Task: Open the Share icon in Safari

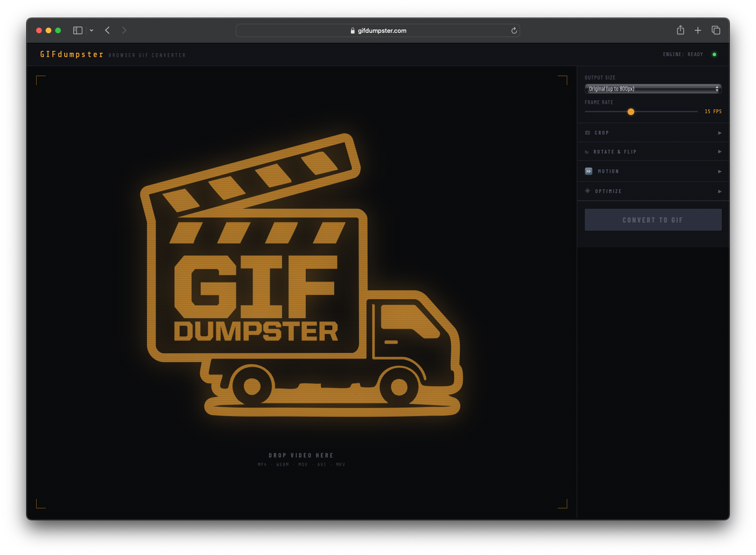Action: pos(680,30)
